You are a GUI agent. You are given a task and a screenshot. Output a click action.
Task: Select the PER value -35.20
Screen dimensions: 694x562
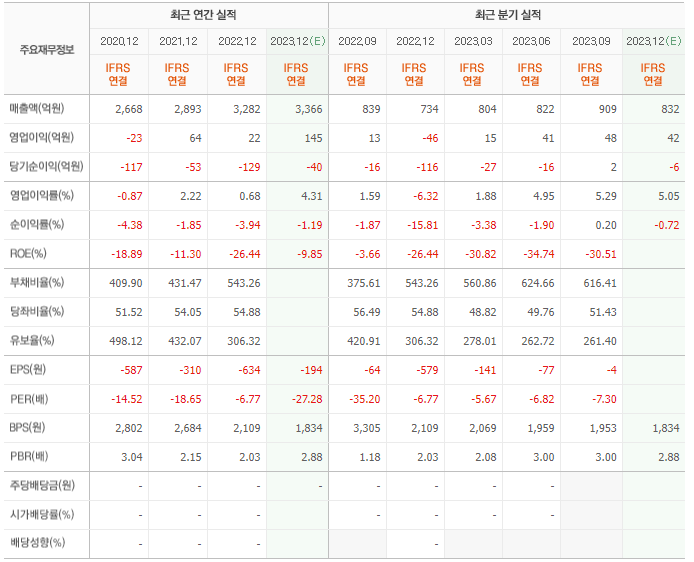tap(365, 400)
